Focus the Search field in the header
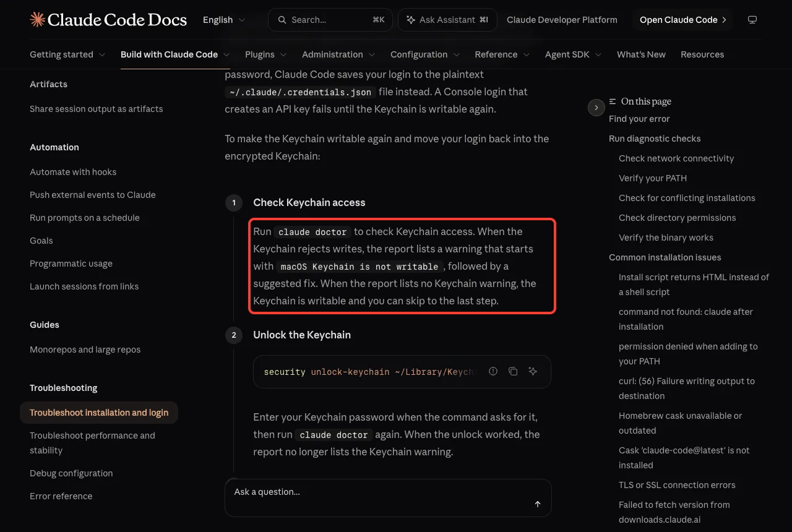This screenshot has height=532, width=792. pyautogui.click(x=330, y=20)
